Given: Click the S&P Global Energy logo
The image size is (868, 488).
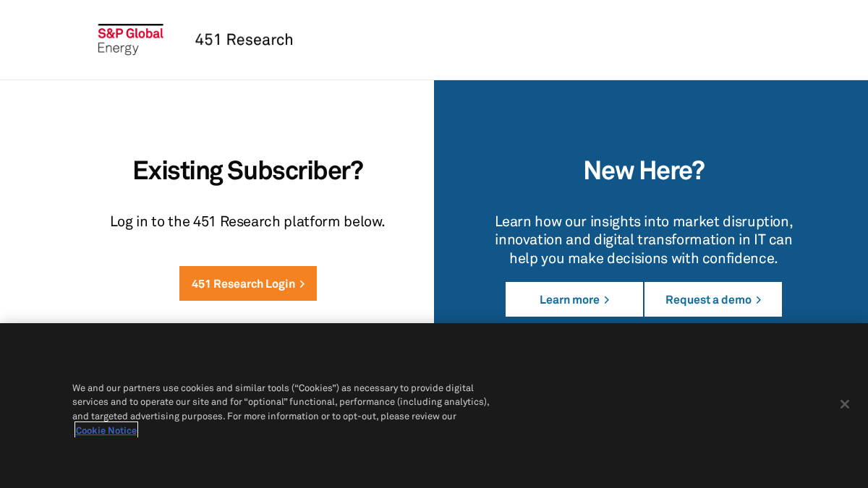Looking at the screenshot, I should [x=131, y=40].
